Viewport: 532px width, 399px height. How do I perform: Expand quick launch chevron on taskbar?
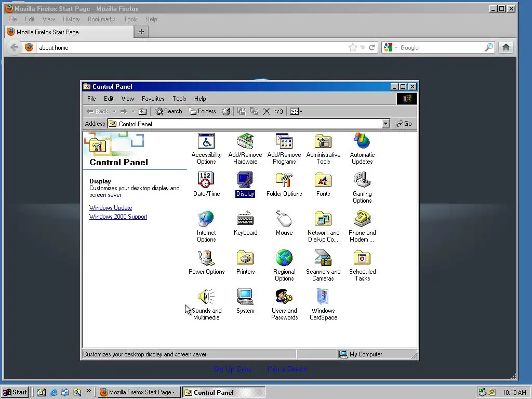point(88,391)
